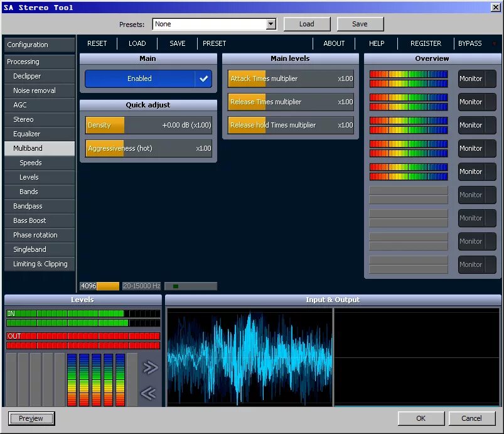The height and width of the screenshot is (434, 504).
Task: Select Equalizer in the sidebar
Action: click(40, 134)
